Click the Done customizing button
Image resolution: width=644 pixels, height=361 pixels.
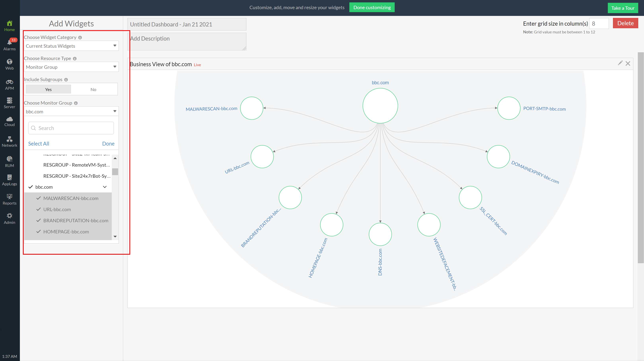[372, 8]
